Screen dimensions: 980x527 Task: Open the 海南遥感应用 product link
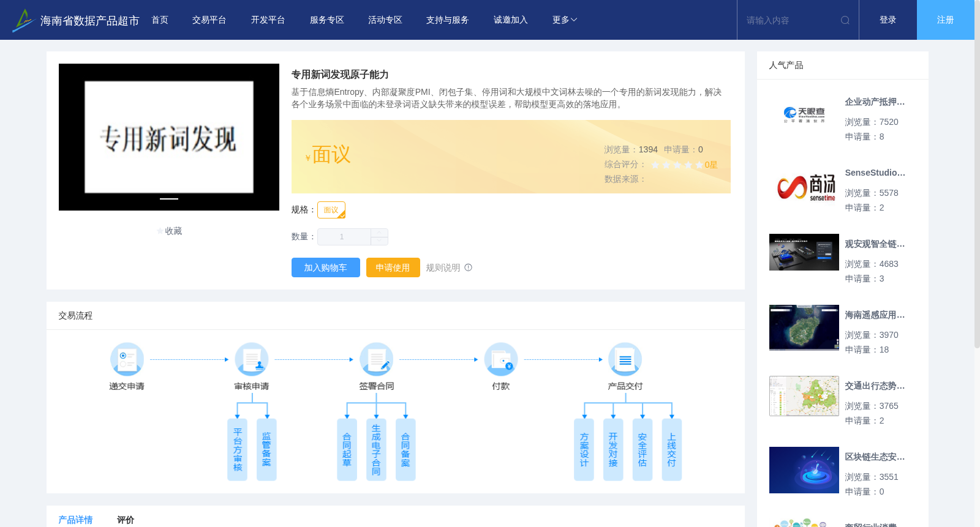(875, 315)
